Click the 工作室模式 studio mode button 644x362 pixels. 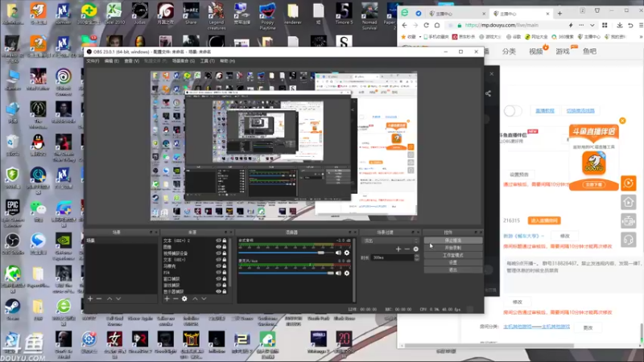(x=452, y=255)
